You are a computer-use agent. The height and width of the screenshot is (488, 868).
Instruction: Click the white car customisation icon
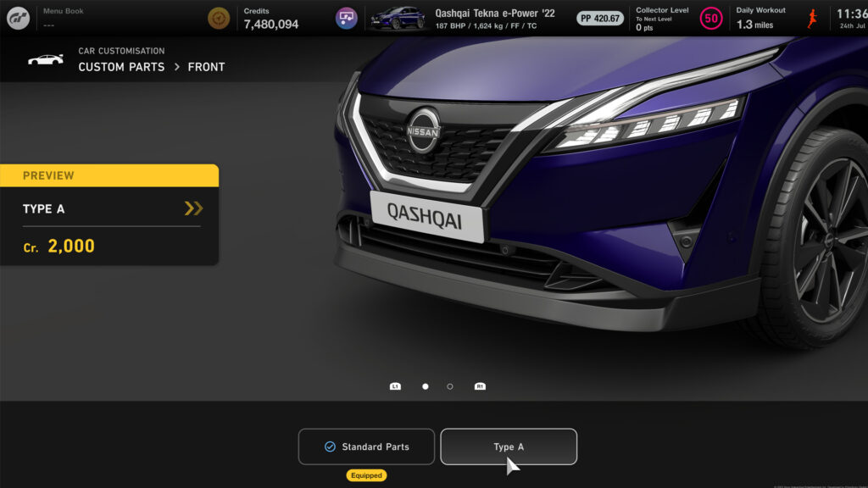click(x=46, y=59)
